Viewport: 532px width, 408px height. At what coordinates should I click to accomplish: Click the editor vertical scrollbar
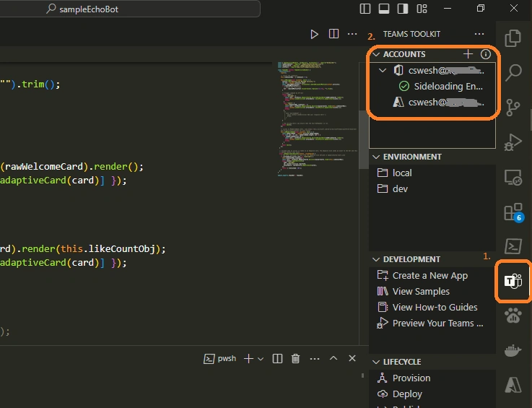364,139
